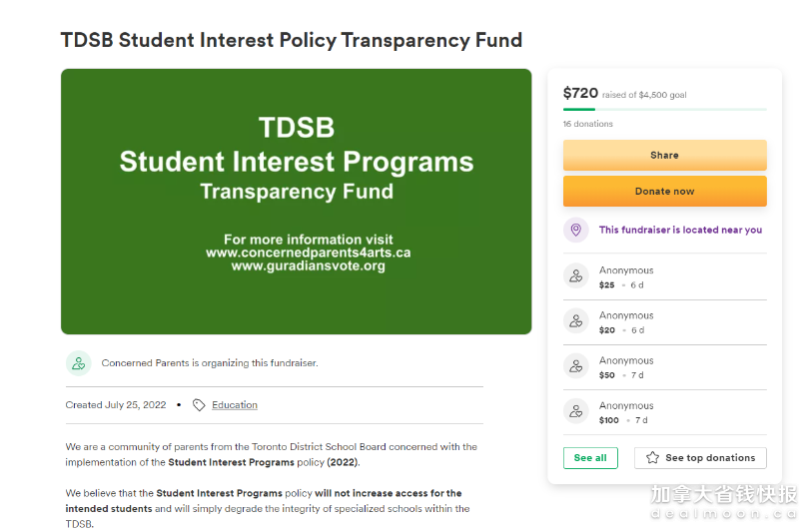
Task: Open the See top donations list
Action: click(x=700, y=458)
